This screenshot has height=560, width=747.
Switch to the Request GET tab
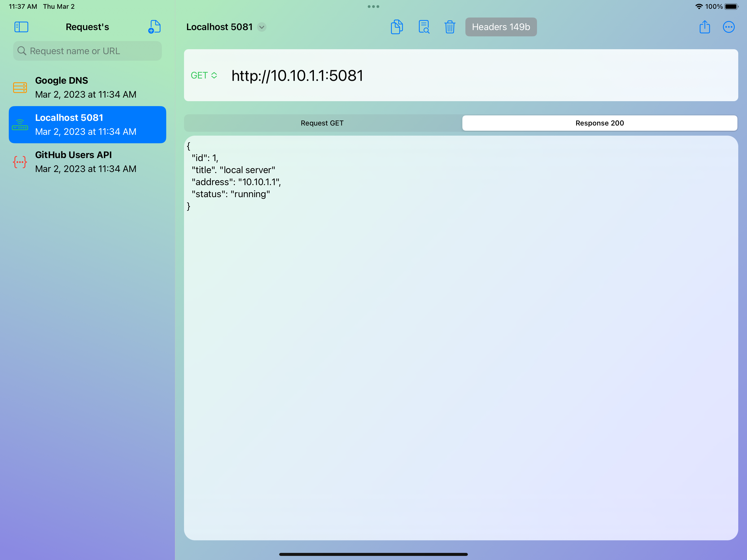tap(323, 123)
